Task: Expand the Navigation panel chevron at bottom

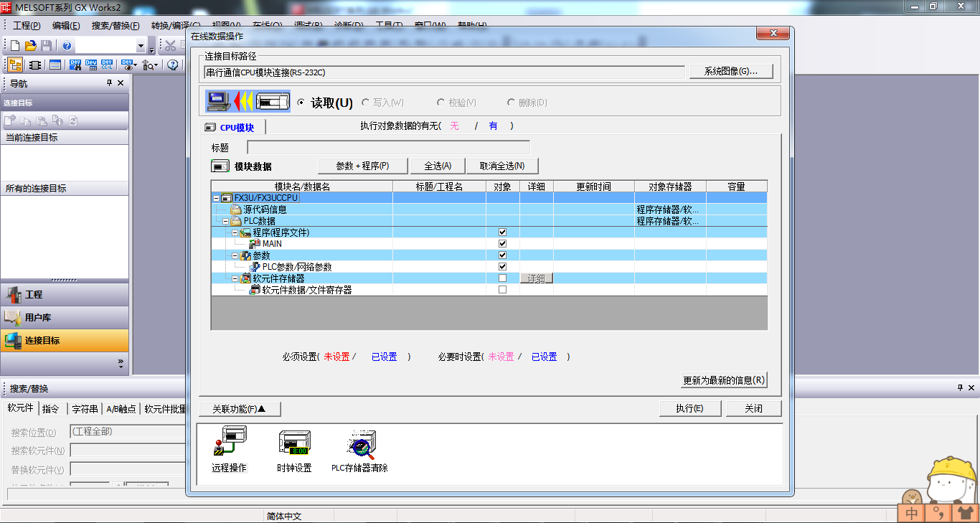Action: coord(121,363)
